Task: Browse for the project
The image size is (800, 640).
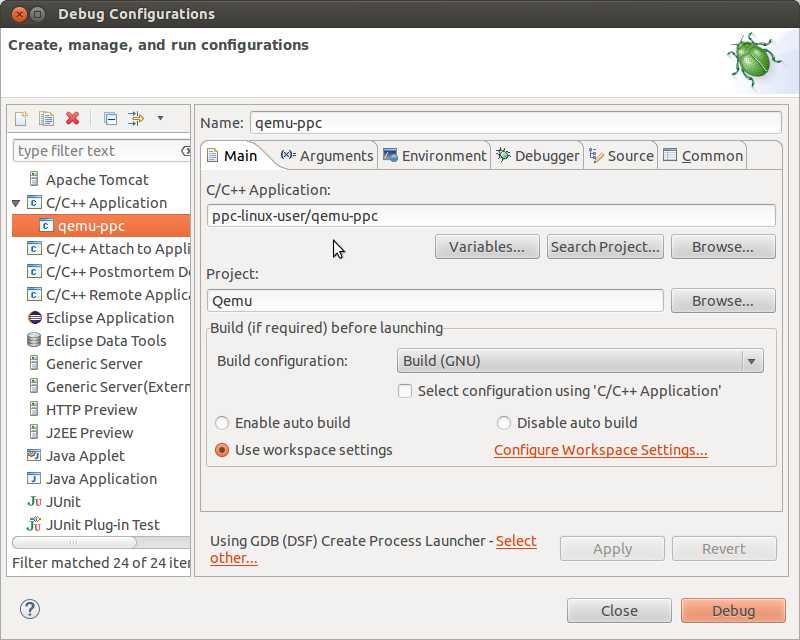Action: pyautogui.click(x=723, y=301)
